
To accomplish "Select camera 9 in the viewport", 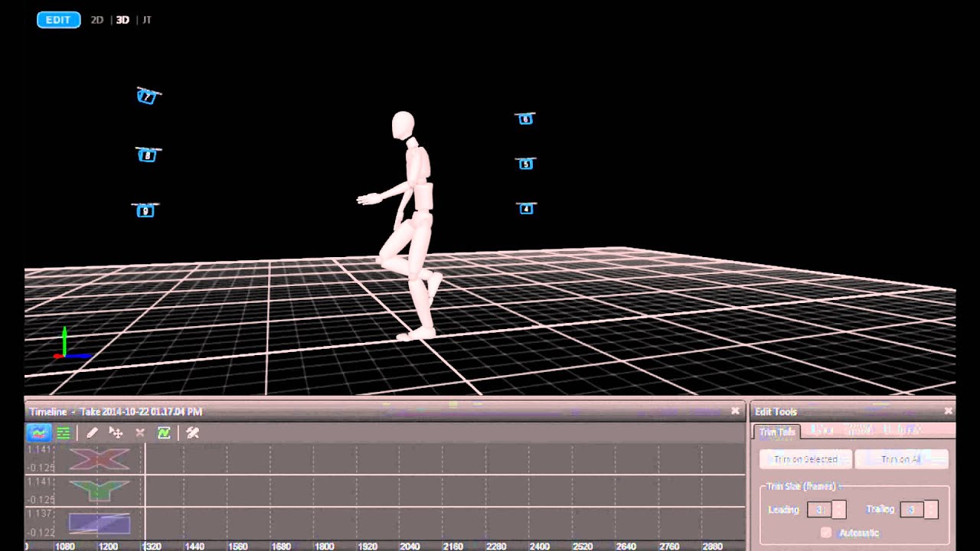I will (145, 210).
